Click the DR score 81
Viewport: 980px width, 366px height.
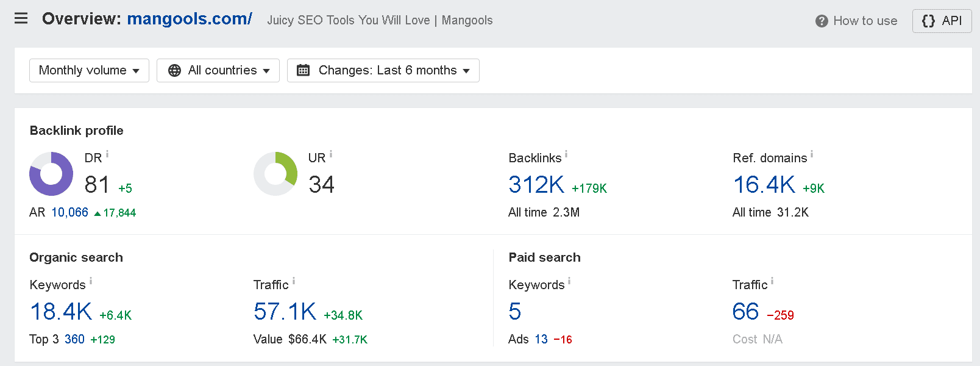coord(97,185)
